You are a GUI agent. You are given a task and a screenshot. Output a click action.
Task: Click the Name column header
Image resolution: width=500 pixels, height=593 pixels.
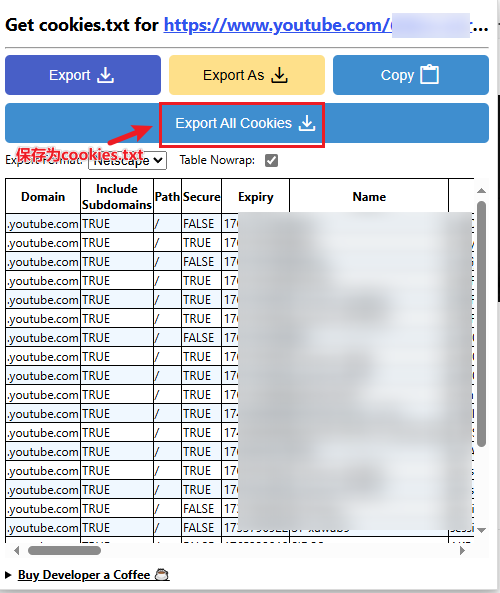(369, 197)
